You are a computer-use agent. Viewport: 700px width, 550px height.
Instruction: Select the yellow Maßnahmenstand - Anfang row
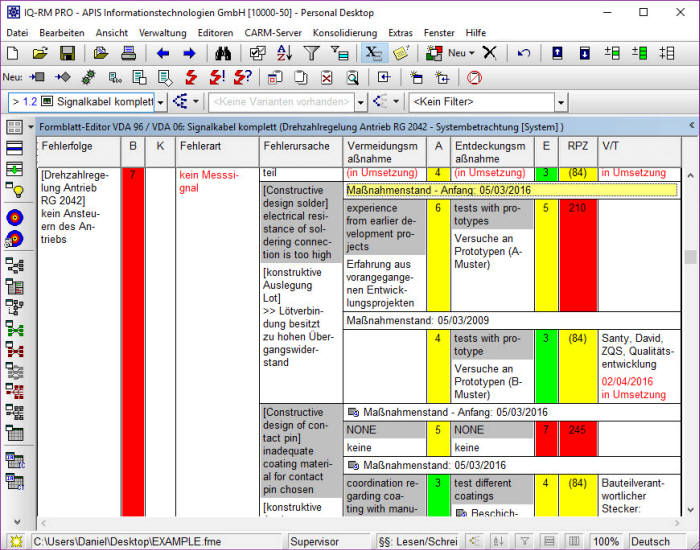[512, 190]
